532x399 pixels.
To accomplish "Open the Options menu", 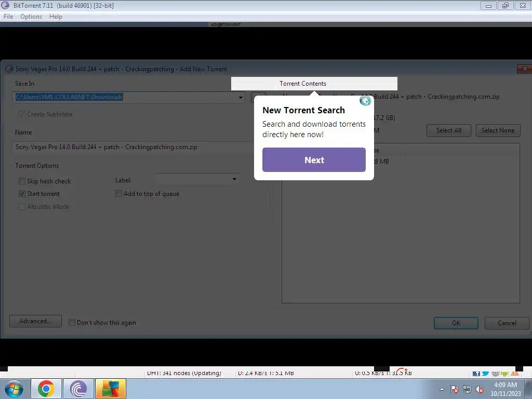I will (31, 17).
